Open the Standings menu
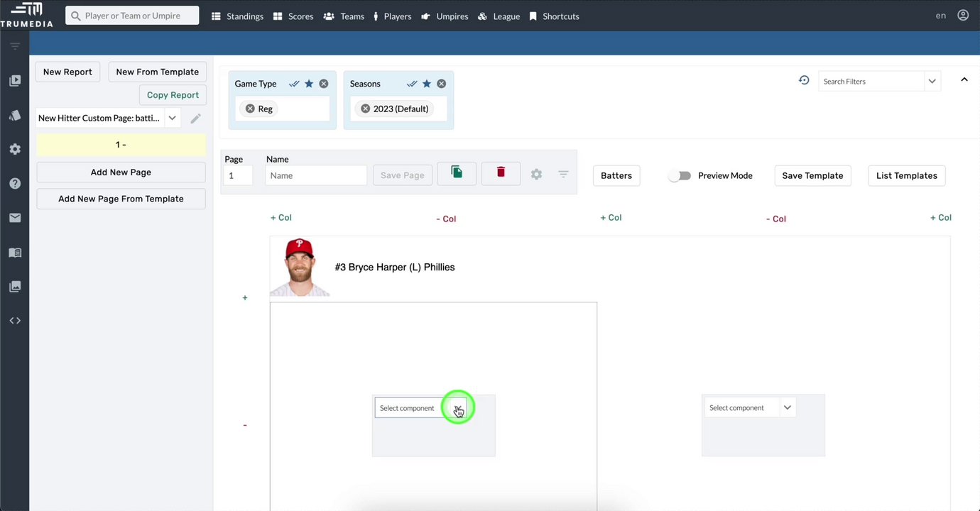Screen dimensions: 980x511 (x=238, y=16)
